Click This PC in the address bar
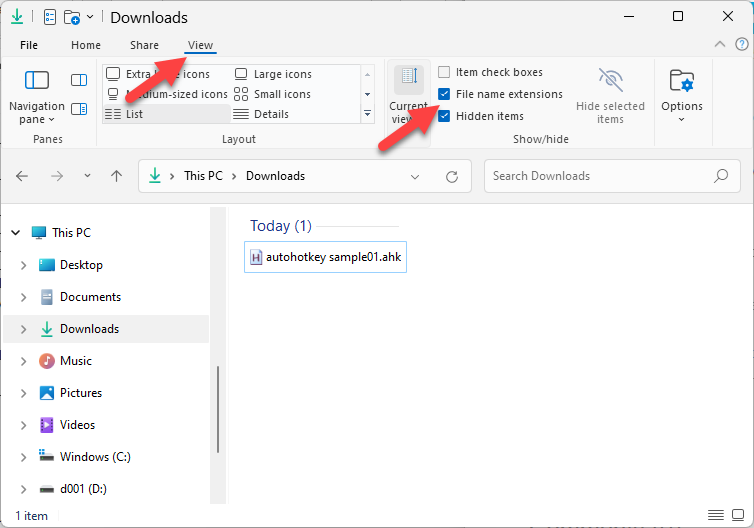 click(x=203, y=176)
